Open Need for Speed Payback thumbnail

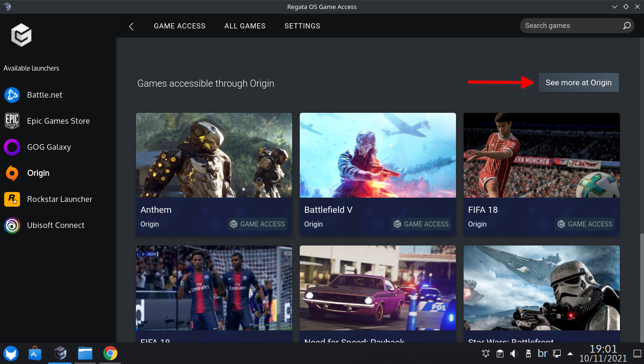point(378,288)
